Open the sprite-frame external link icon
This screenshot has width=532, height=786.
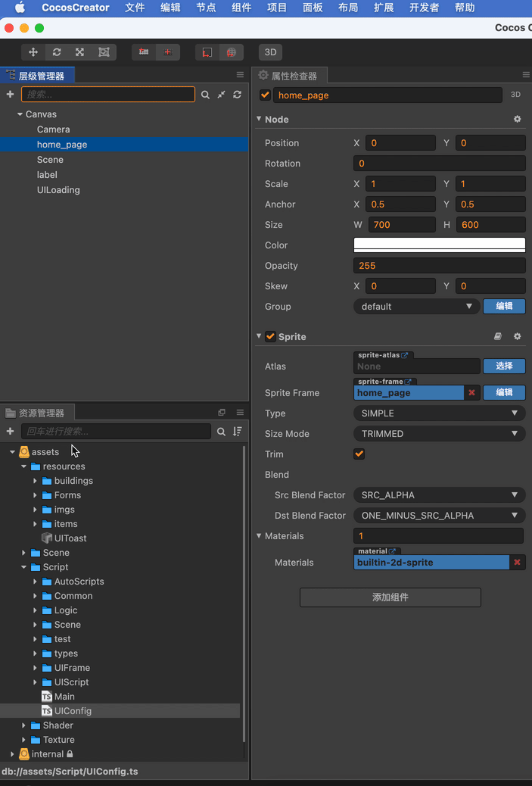point(408,382)
